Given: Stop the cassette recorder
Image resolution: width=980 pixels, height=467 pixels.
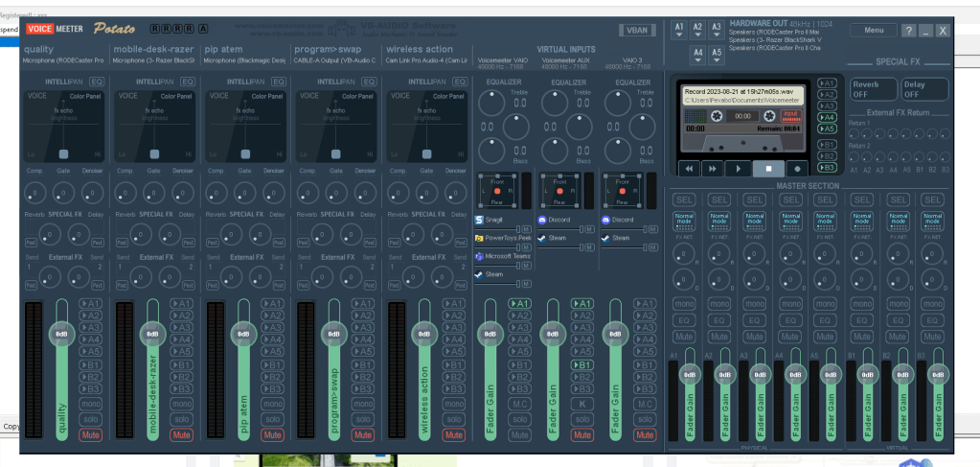Looking at the screenshot, I should tap(768, 169).
